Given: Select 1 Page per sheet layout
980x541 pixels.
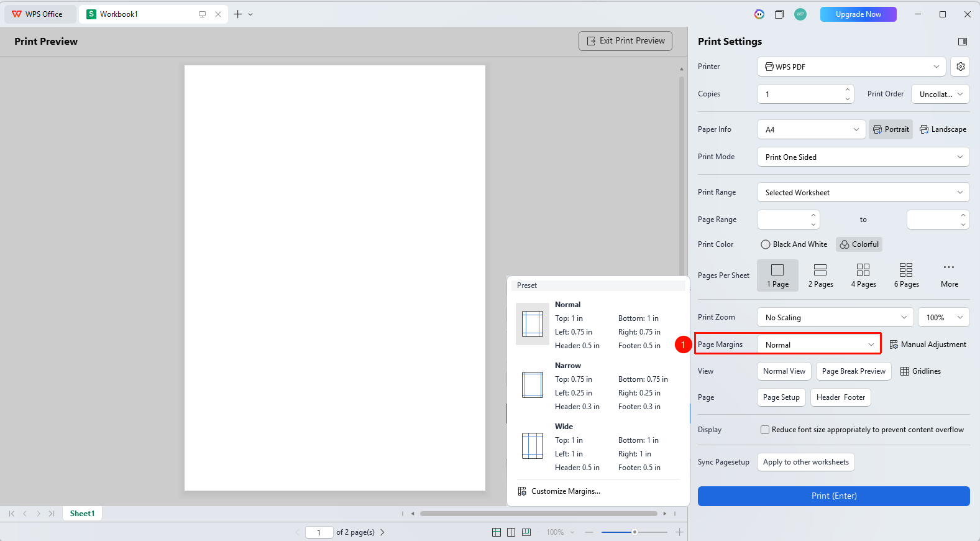Looking at the screenshot, I should point(777,275).
